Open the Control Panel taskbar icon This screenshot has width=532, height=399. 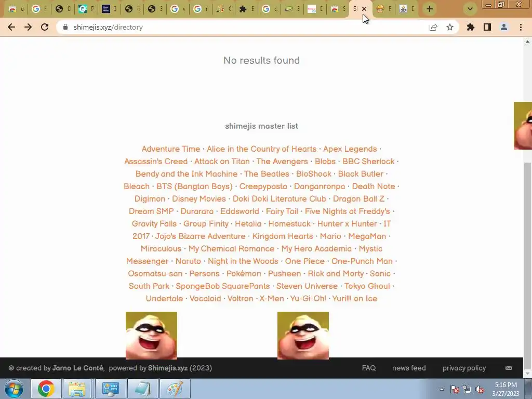(110, 389)
